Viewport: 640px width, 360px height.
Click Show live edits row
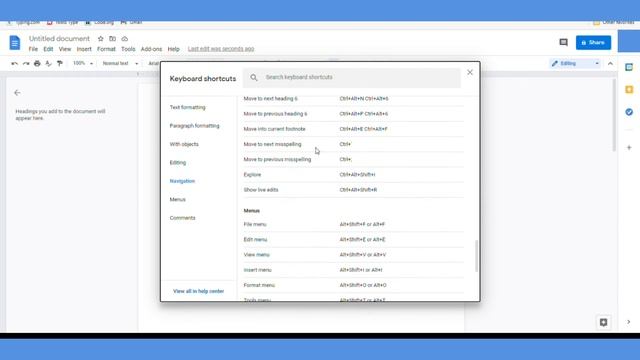pos(353,190)
